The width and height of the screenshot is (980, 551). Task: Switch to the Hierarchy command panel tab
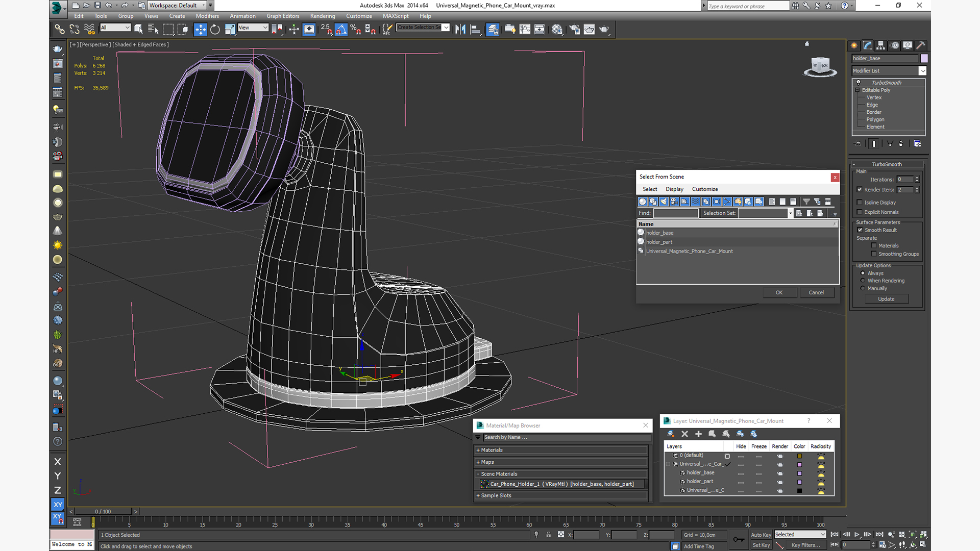[x=880, y=45]
